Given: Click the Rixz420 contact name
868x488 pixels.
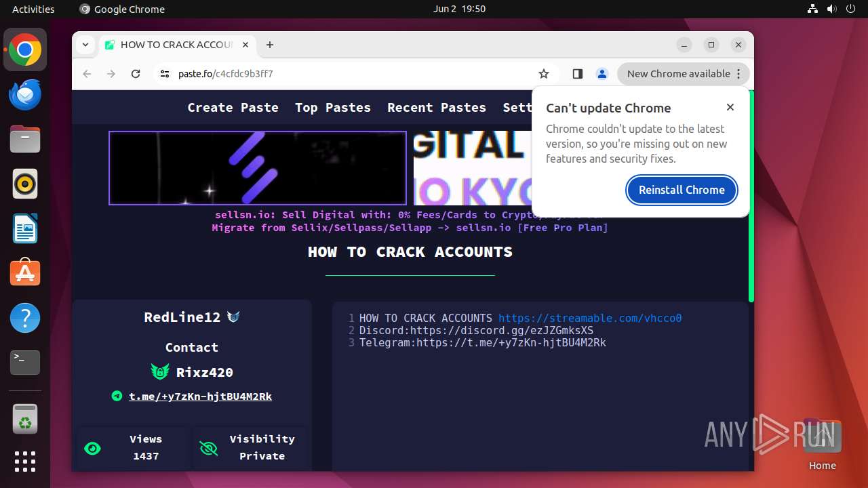Looking at the screenshot, I should tap(205, 371).
